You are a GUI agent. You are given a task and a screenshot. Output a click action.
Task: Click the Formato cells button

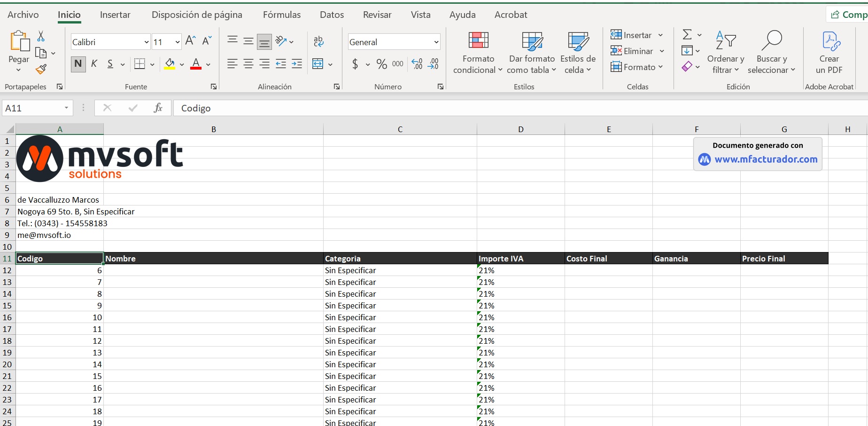pos(633,67)
